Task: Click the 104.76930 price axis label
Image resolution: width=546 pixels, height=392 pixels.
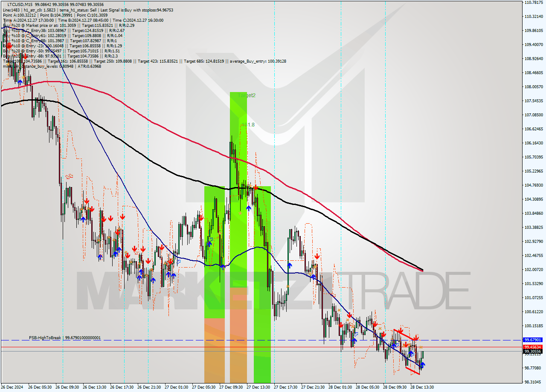Action: [534, 185]
